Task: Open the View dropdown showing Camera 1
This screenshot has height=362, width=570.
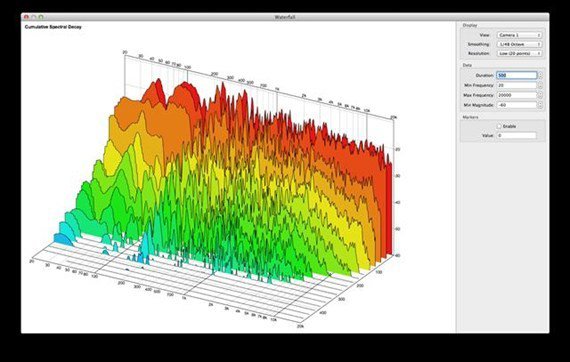Action: [x=519, y=35]
